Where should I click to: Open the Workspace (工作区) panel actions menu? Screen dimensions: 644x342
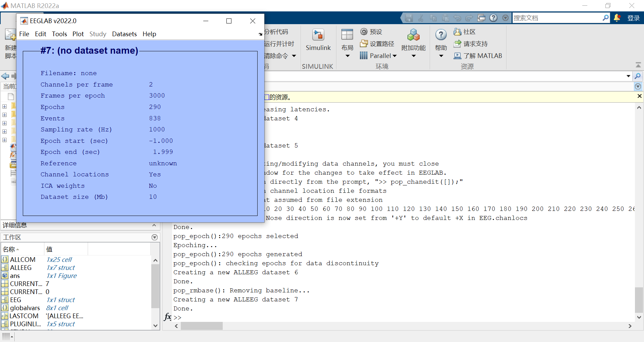tap(155, 237)
